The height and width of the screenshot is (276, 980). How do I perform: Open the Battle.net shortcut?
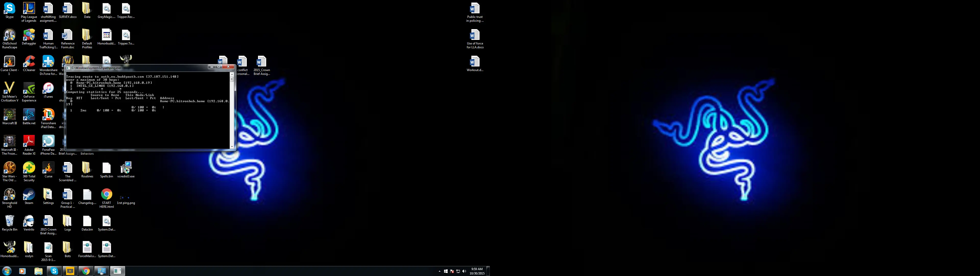pyautogui.click(x=29, y=117)
